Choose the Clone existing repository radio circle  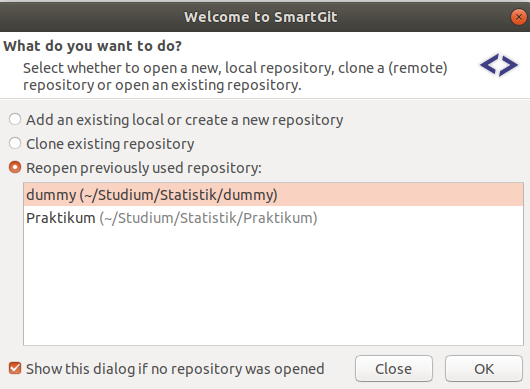[15, 143]
